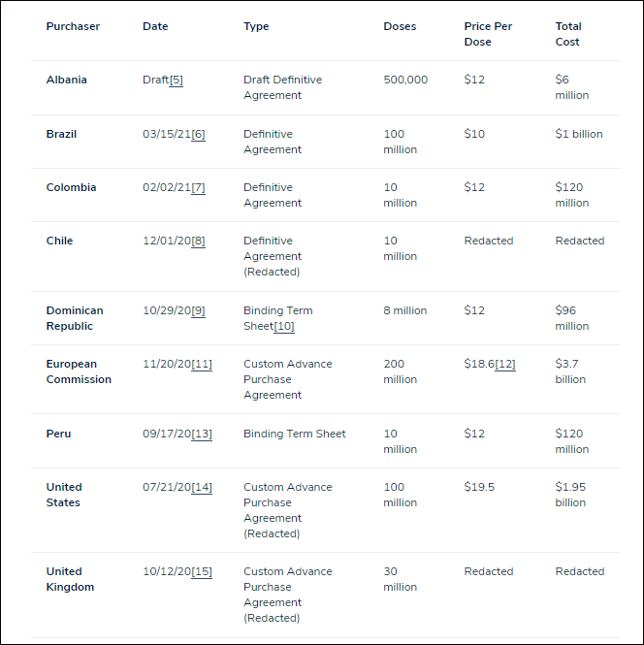
Task: Open footnote [6] on Brazil date
Action: [198, 134]
